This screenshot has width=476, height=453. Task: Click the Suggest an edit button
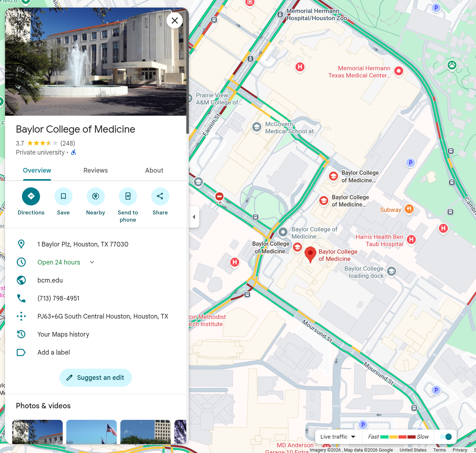point(95,378)
